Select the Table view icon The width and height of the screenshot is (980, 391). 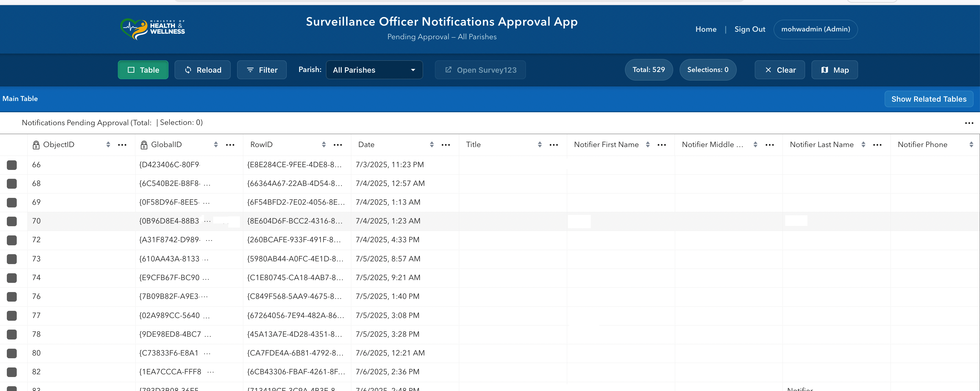tap(131, 70)
